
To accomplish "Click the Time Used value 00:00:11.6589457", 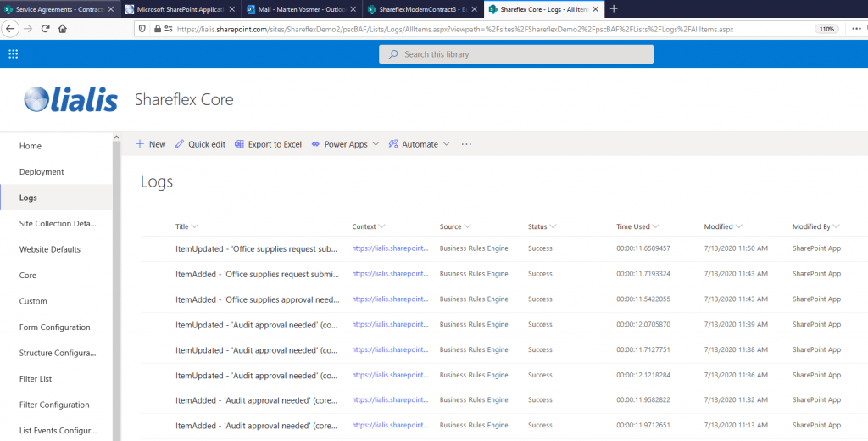I will 643,248.
